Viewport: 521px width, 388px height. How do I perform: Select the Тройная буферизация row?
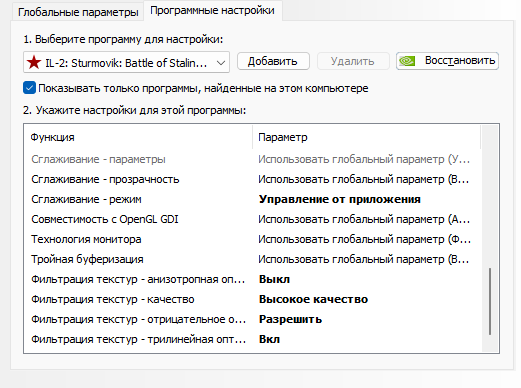(253, 259)
